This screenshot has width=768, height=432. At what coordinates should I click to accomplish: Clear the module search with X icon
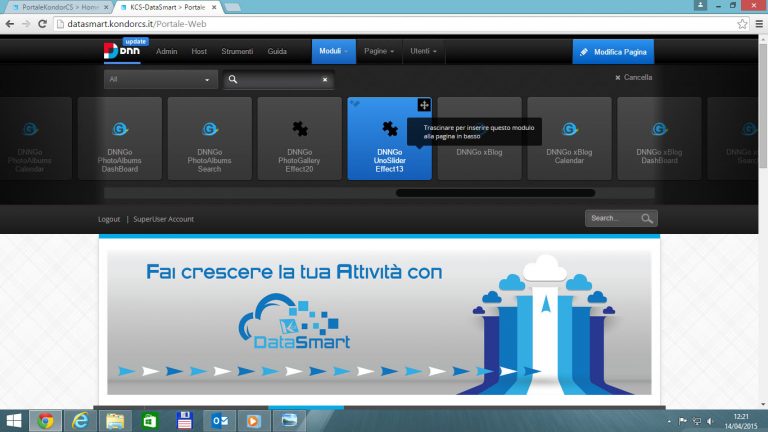click(324, 79)
